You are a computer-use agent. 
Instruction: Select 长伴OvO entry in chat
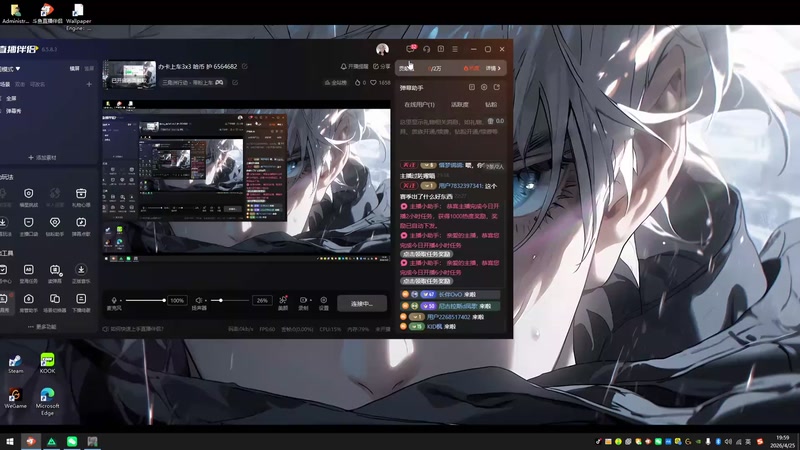click(451, 294)
